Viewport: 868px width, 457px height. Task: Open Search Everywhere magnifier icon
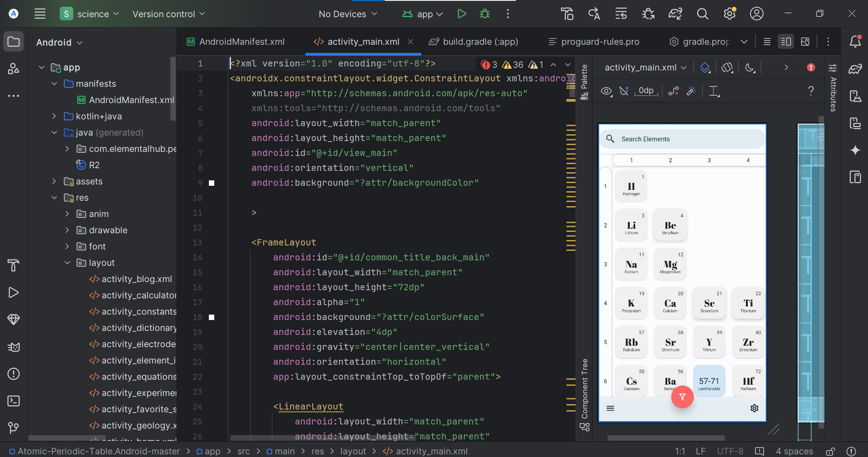pyautogui.click(x=702, y=14)
